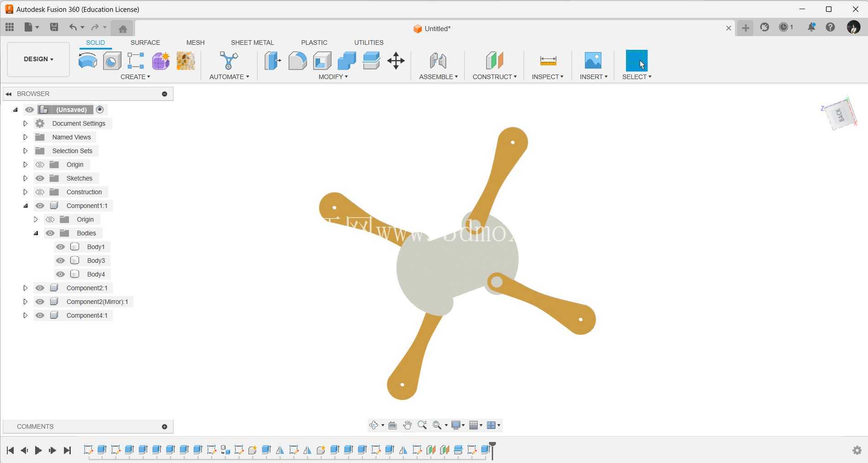Viewport: 868px width, 463px height.
Task: Open the CREATE dropdown menu
Action: [135, 77]
